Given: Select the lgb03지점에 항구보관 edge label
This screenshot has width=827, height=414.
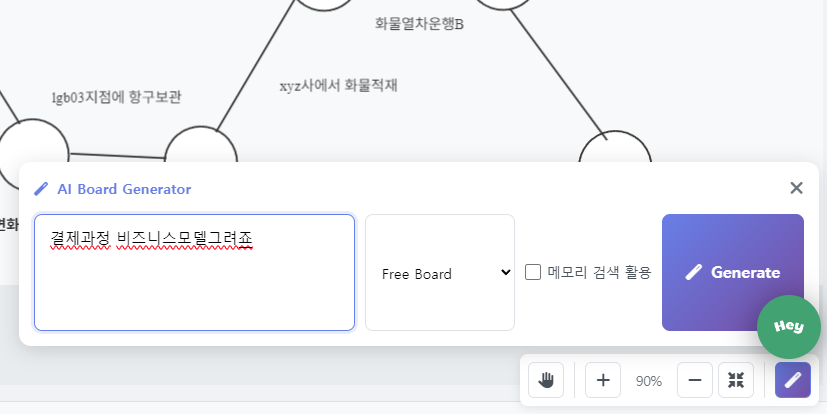Looking at the screenshot, I should pyautogui.click(x=116, y=98).
